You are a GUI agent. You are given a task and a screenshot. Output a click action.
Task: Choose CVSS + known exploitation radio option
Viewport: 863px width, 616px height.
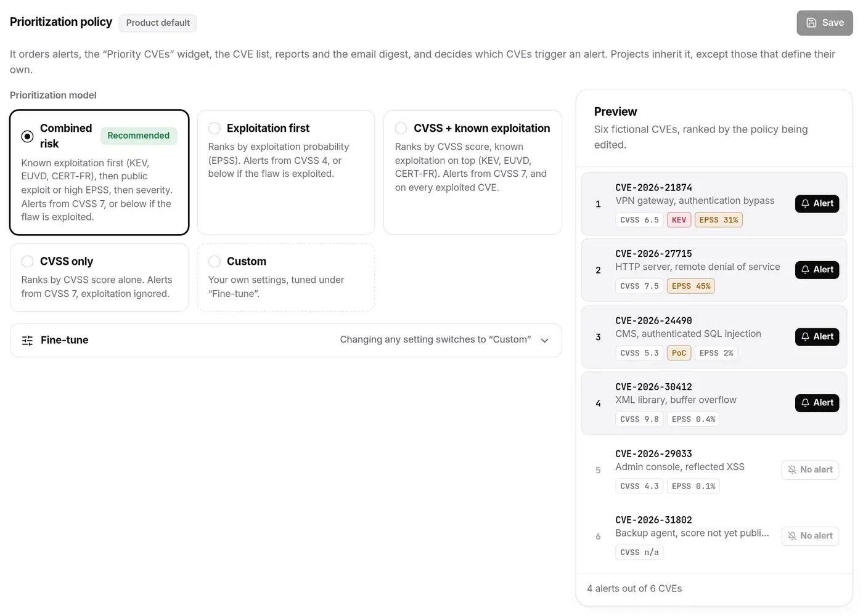coord(401,128)
